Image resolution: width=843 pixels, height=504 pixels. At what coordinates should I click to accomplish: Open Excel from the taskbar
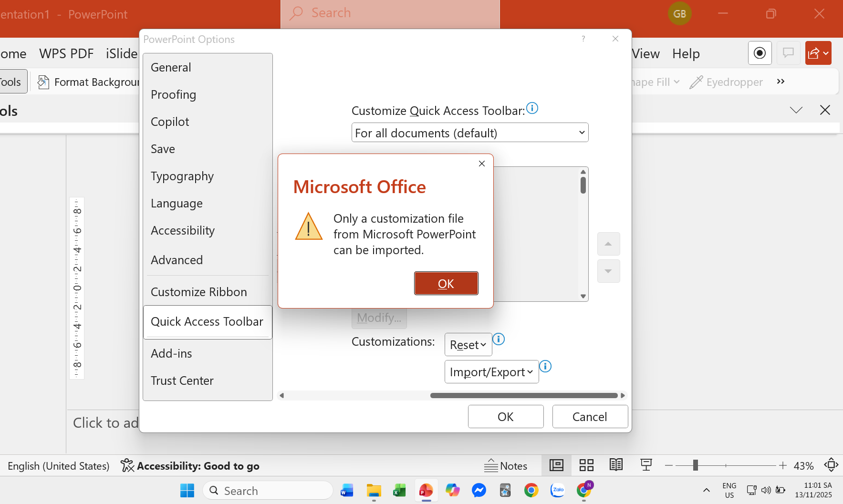click(x=399, y=490)
